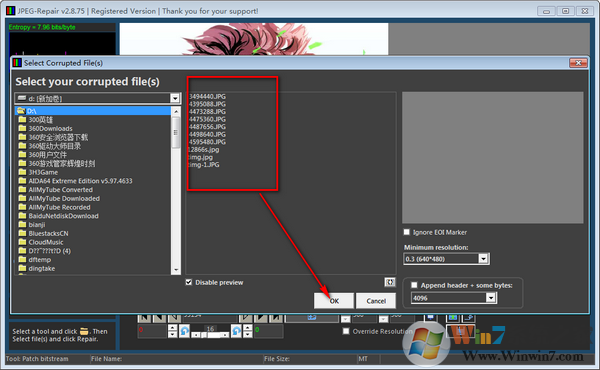Click the Tool: Patch bitstream status text
Viewport: 600px width, 370px height.
tap(37, 359)
